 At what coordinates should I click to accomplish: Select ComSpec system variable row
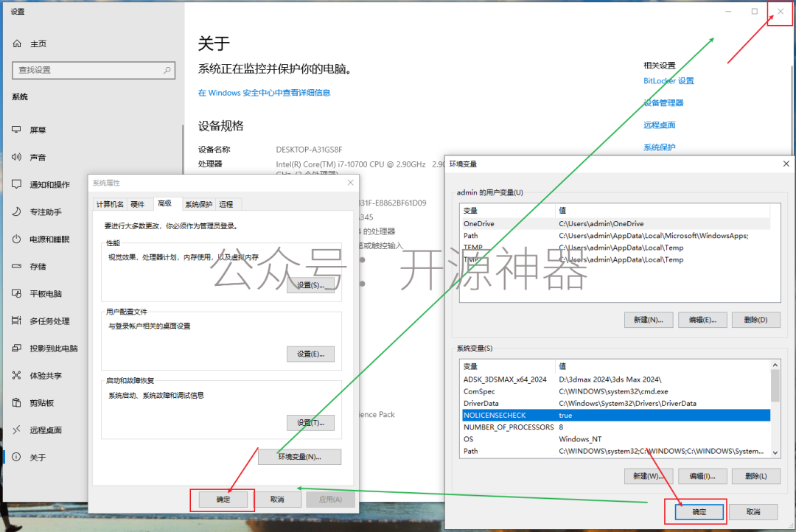pos(615,391)
